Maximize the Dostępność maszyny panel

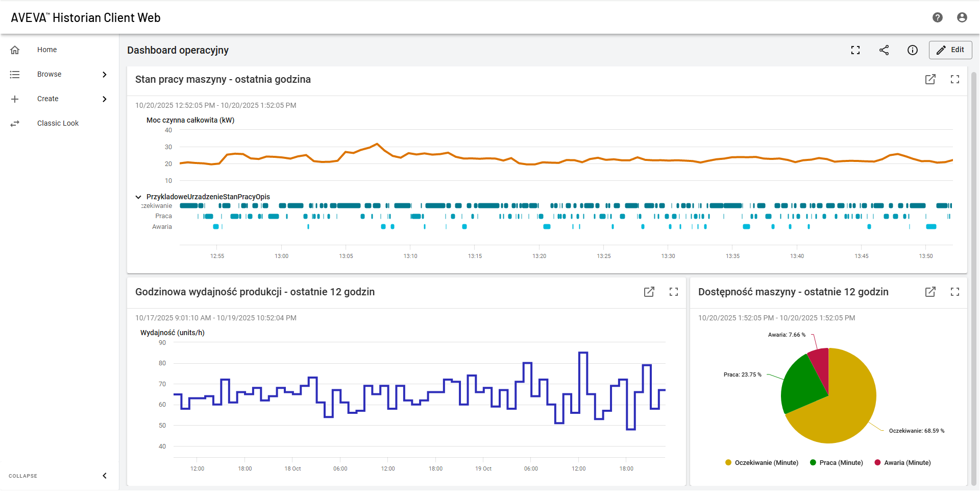click(954, 292)
